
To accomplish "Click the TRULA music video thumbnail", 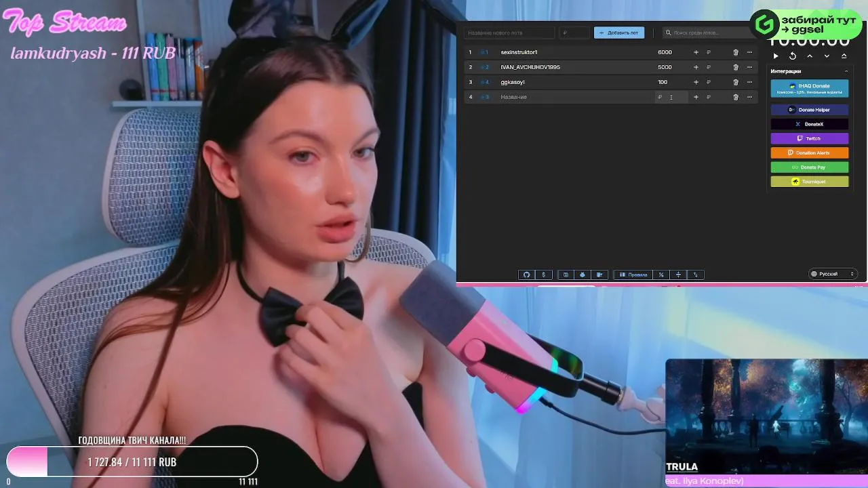I will 766,417.
